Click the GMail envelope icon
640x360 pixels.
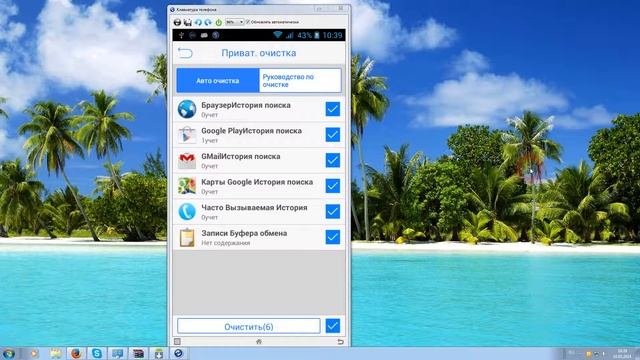tap(187, 160)
